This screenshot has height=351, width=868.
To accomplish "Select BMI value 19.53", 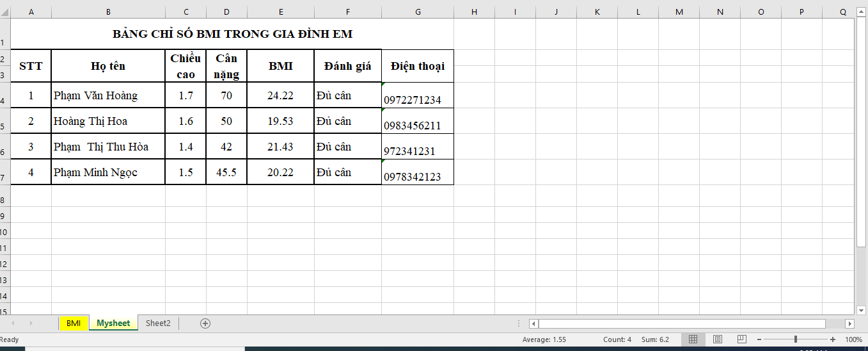I will click(x=281, y=121).
